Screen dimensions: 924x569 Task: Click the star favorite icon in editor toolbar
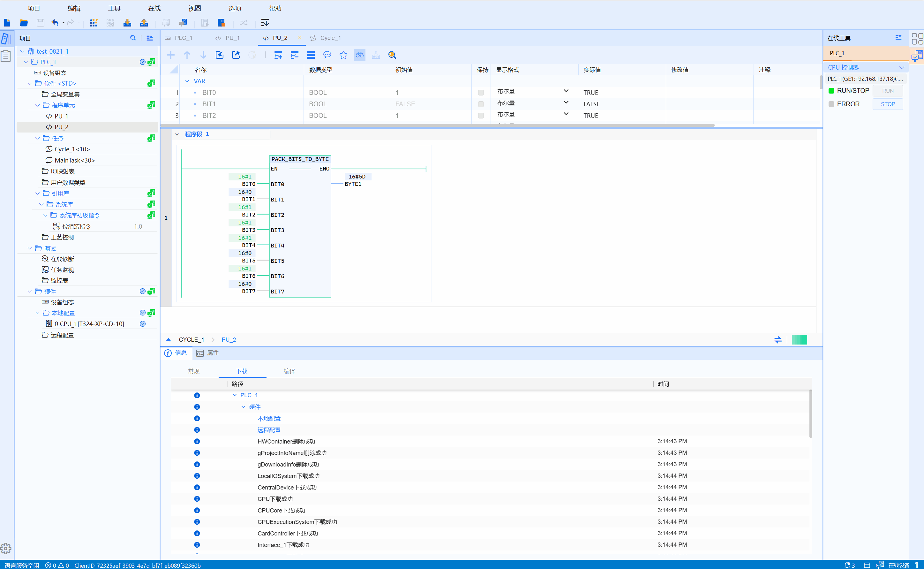point(343,55)
